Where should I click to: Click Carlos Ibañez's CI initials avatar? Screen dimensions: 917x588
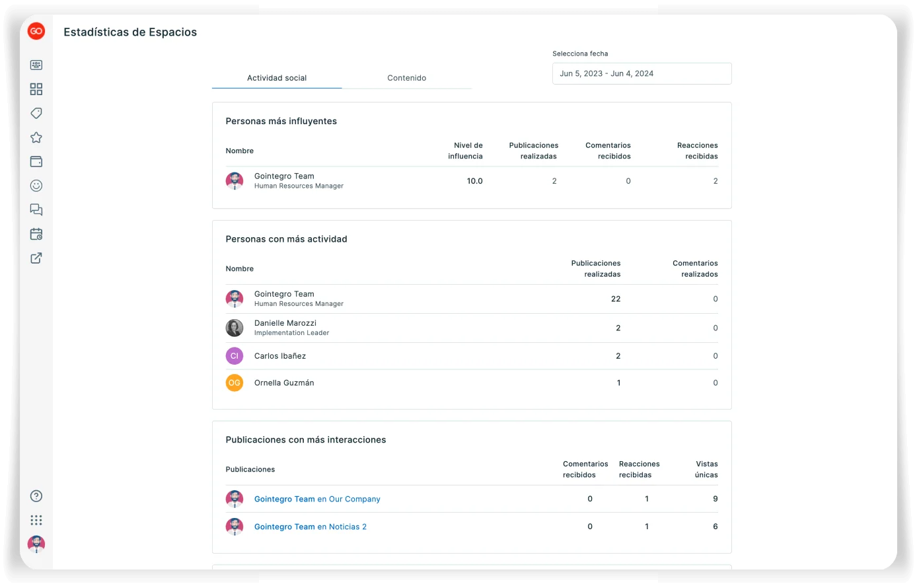[235, 356]
